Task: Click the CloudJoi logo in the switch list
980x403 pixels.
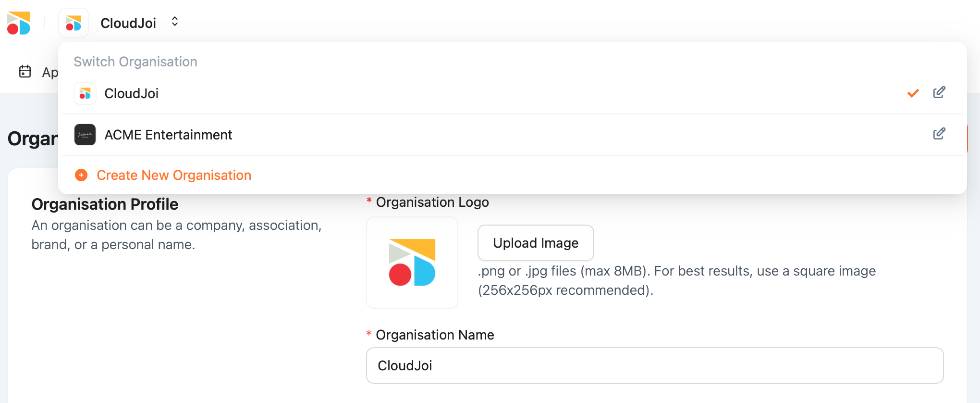Action: 85,93
